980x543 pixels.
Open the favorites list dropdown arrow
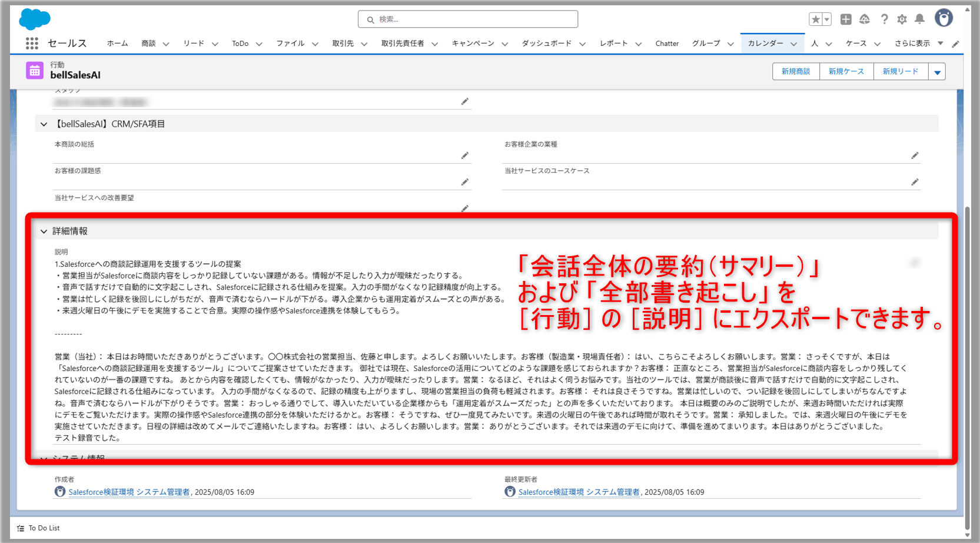click(x=827, y=19)
